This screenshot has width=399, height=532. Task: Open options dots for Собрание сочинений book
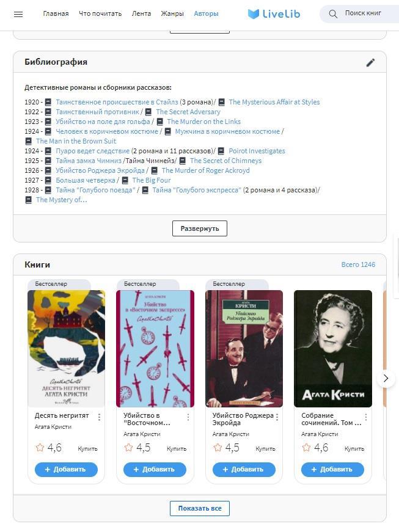(x=366, y=417)
